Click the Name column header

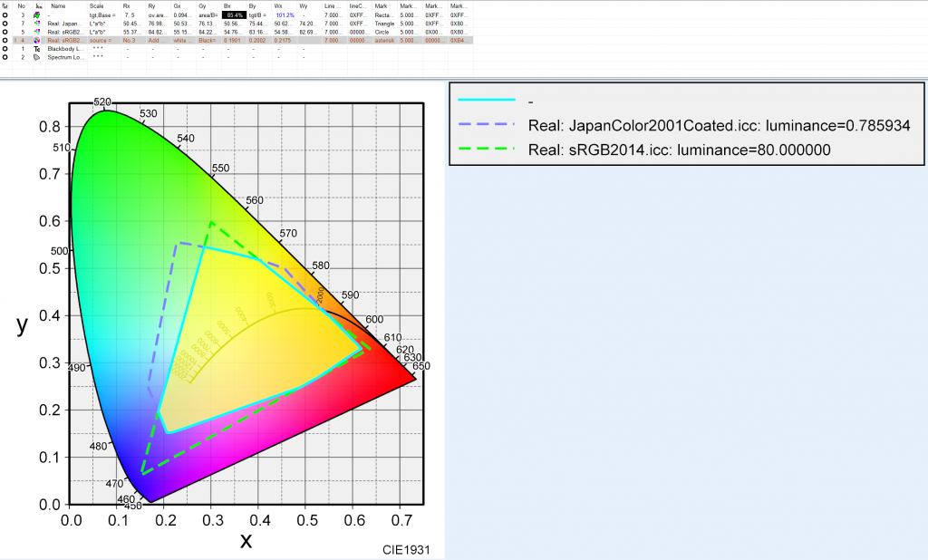pyautogui.click(x=58, y=6)
